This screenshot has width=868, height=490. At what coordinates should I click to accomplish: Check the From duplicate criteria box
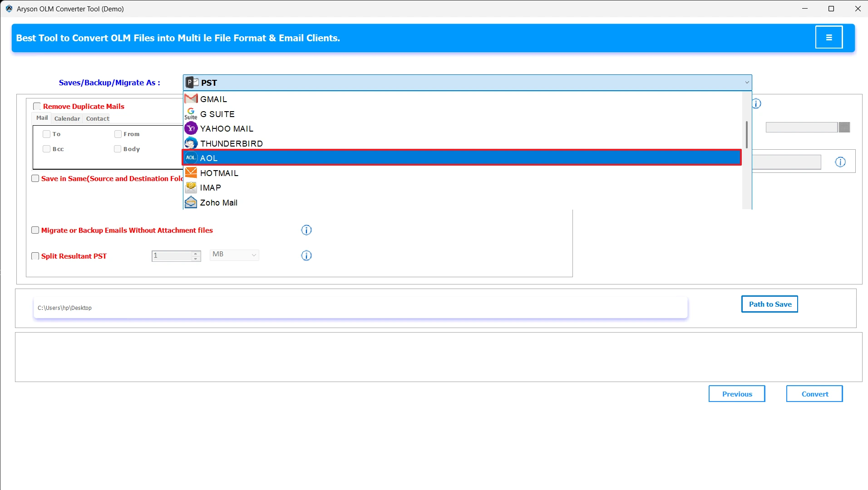click(x=118, y=134)
